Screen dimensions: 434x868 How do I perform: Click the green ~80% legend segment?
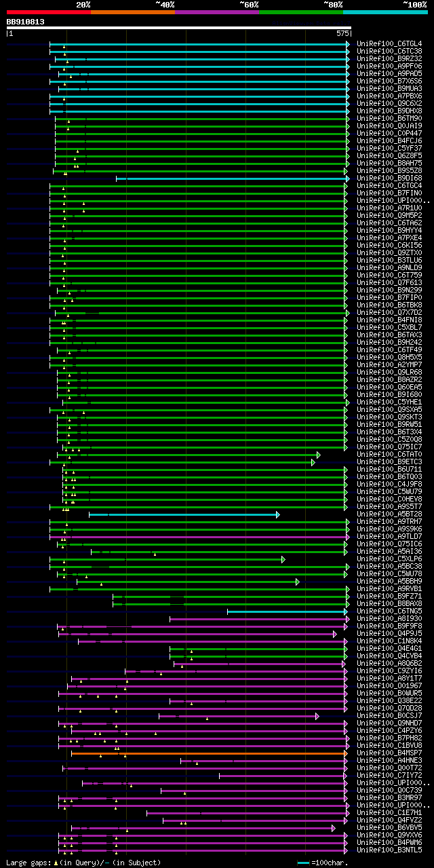pyautogui.click(x=300, y=12)
